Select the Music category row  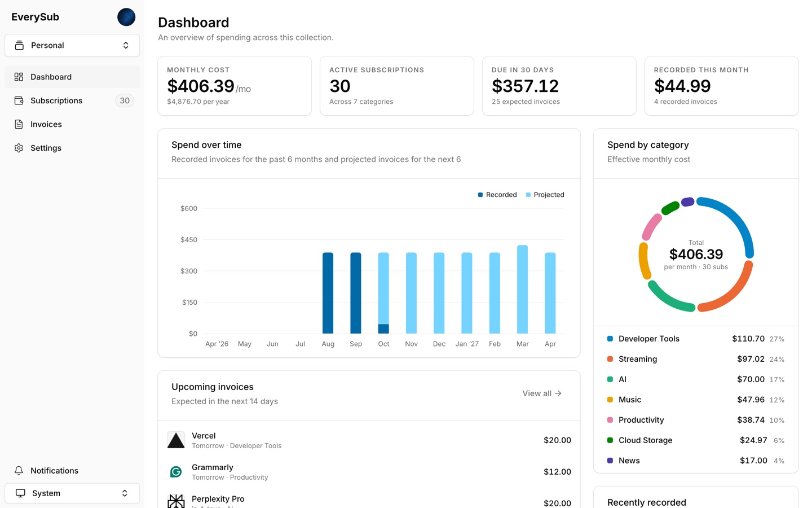coord(696,400)
